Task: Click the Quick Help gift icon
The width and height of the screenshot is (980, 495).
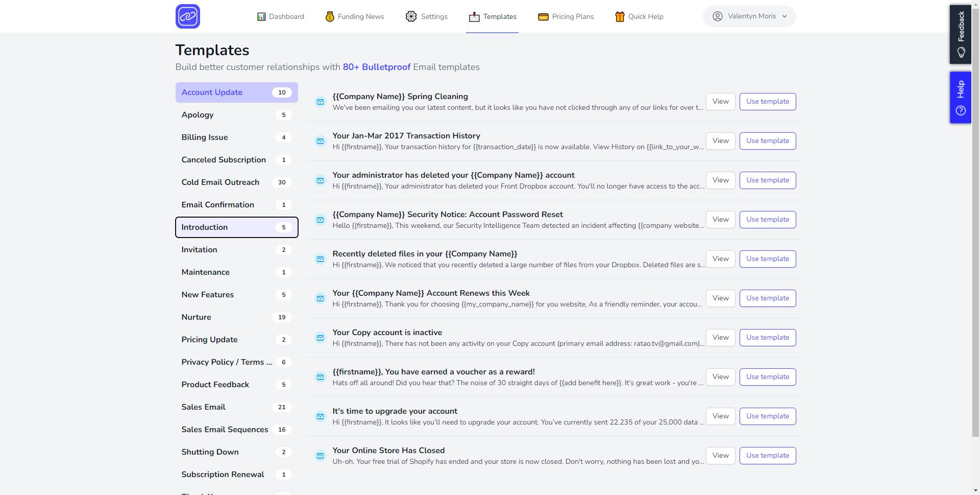Action: click(x=620, y=16)
